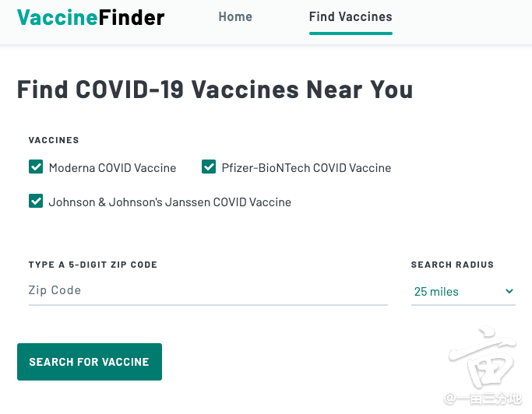Screen dimensions: 532x414
Task: Focus the Zip Code input field
Action: coord(208,291)
